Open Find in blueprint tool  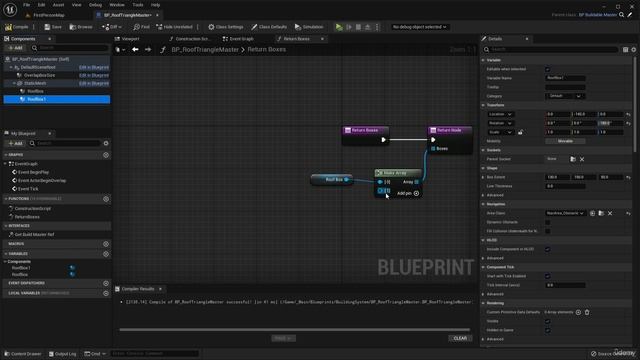[x=141, y=27]
